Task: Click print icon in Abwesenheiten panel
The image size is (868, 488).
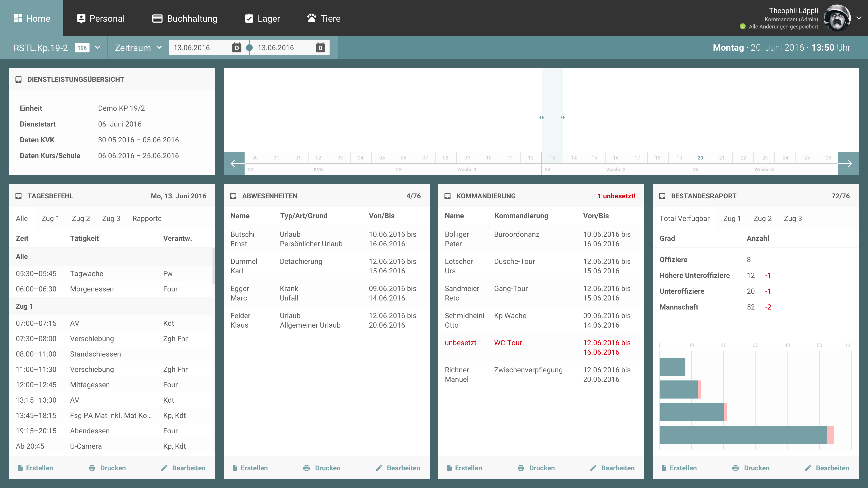Action: coord(306,468)
